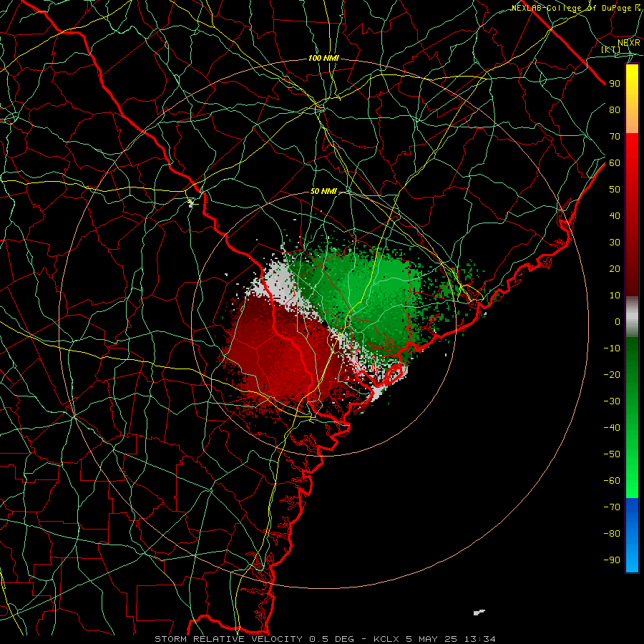Pick the blue bottom segment of the color bar
Screen dimensions: 644x644
pos(632,535)
